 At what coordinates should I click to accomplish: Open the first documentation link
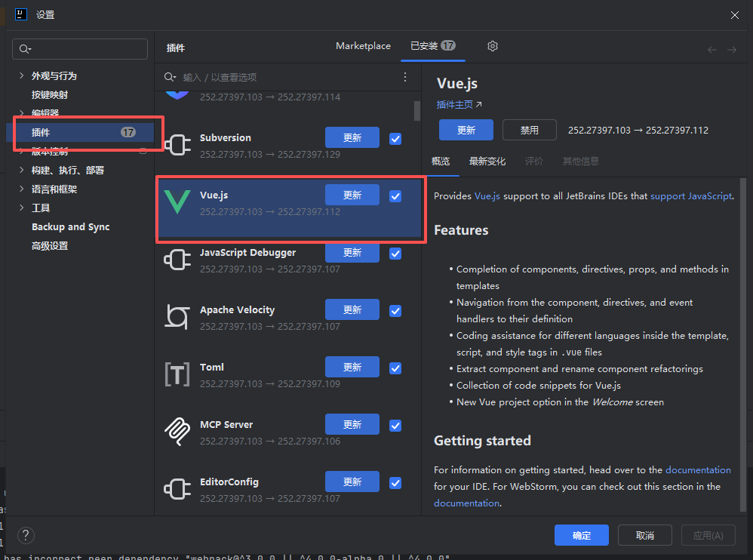[x=698, y=469]
